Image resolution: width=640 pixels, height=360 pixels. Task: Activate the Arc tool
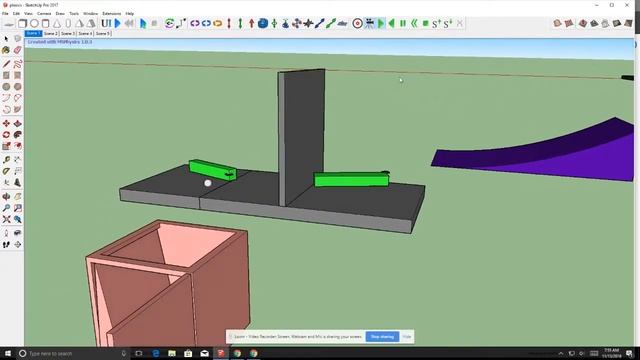click(6, 98)
